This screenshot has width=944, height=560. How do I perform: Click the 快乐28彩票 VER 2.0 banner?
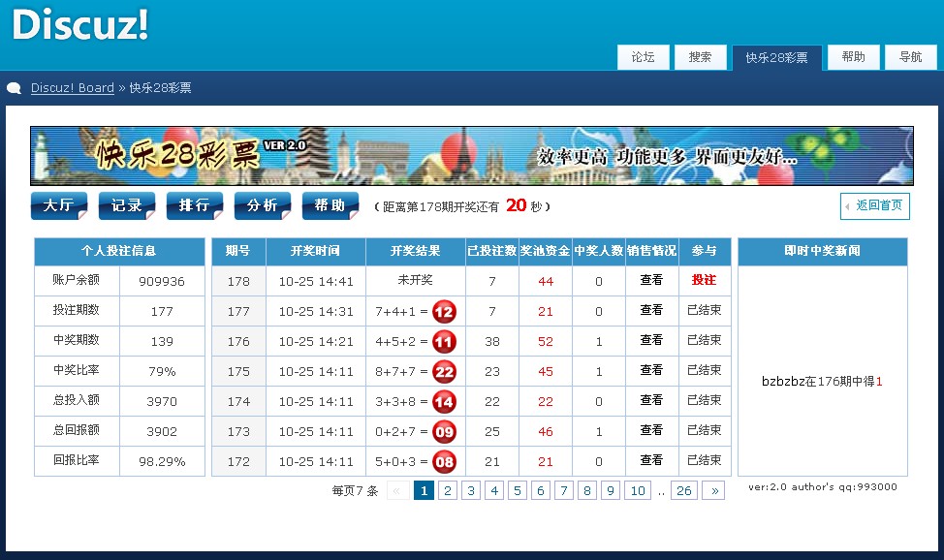pyautogui.click(x=471, y=156)
